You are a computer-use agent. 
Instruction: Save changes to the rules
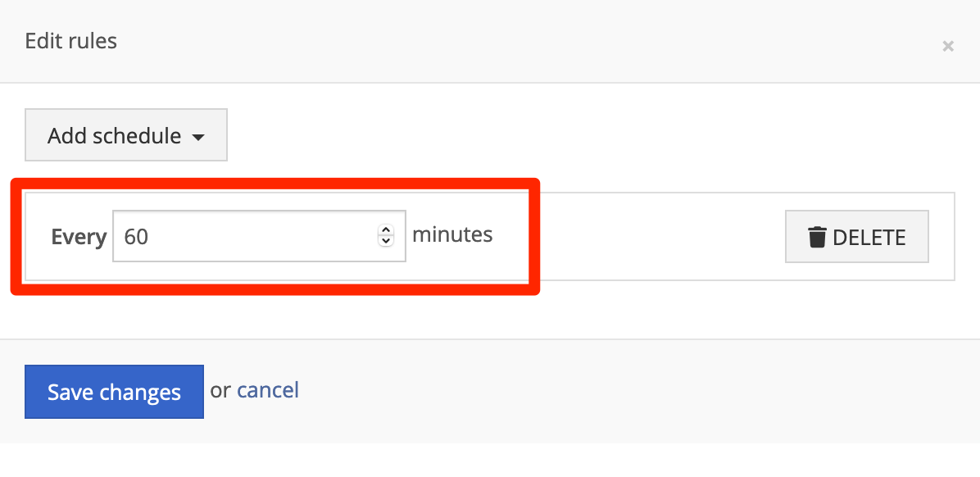115,392
